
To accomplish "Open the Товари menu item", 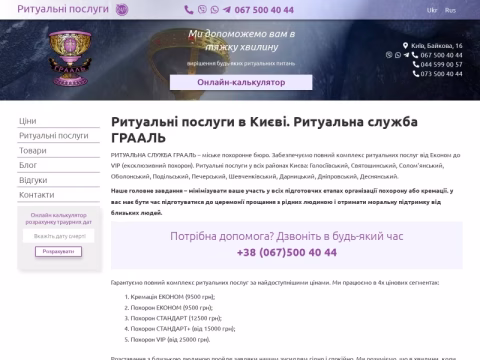I will [x=58, y=150].
